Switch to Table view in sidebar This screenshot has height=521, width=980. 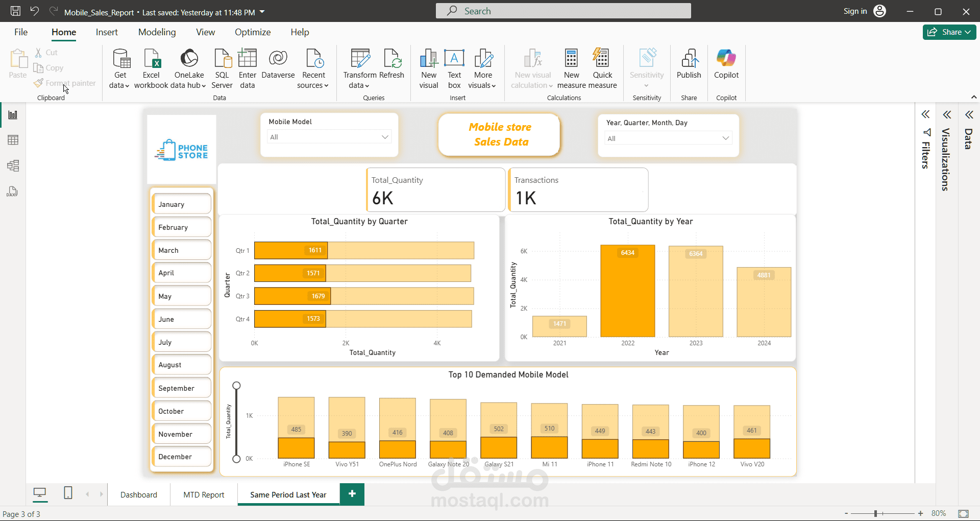pos(13,140)
